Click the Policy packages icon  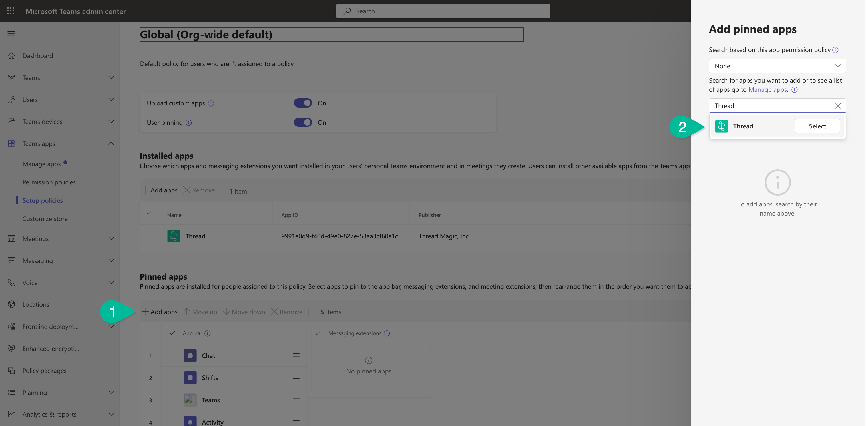pos(11,370)
